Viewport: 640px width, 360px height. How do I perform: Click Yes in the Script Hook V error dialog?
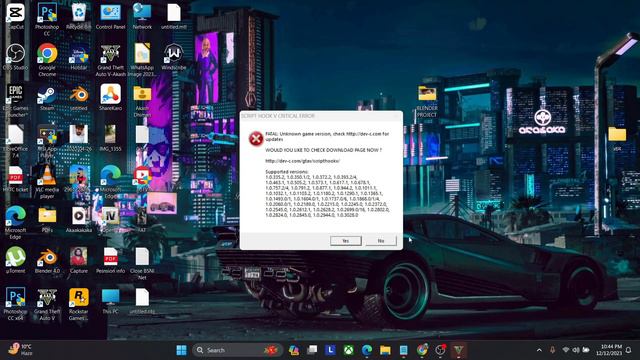[346, 241]
